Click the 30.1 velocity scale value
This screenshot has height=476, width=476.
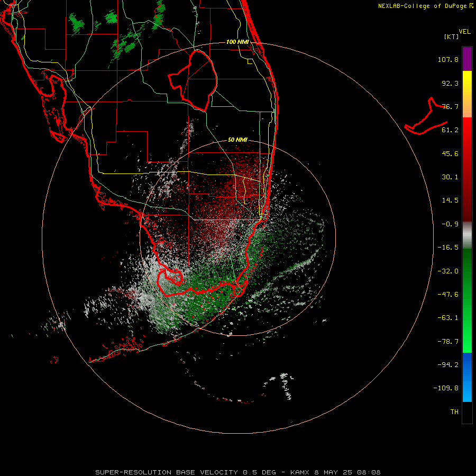click(450, 177)
